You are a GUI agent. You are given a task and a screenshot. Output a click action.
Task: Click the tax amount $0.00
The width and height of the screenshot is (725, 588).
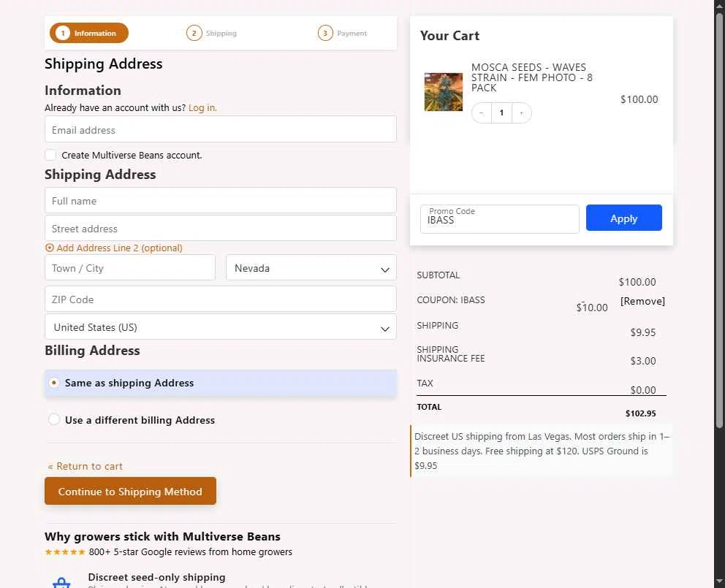pos(643,390)
